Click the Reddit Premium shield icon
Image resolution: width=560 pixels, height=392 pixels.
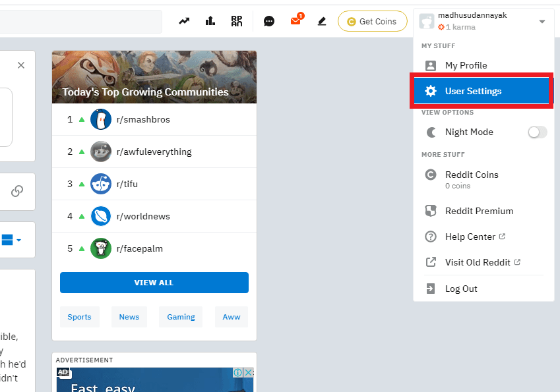[x=431, y=211]
